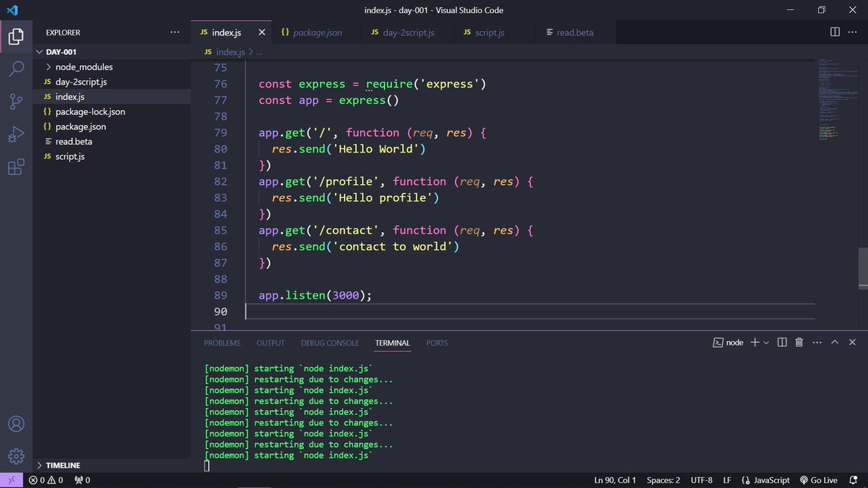Click the editor vertical scrollbar thumb
This screenshot has width=868, height=488.
pos(863,270)
